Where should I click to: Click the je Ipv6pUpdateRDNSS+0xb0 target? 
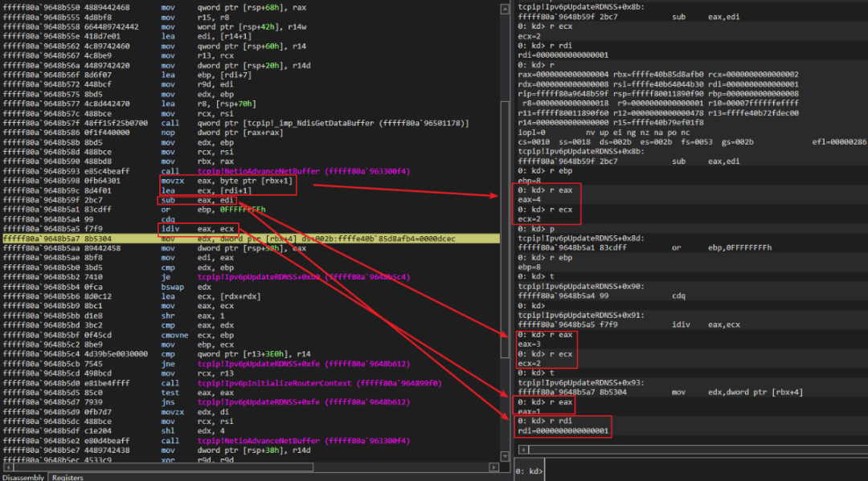coord(303,277)
